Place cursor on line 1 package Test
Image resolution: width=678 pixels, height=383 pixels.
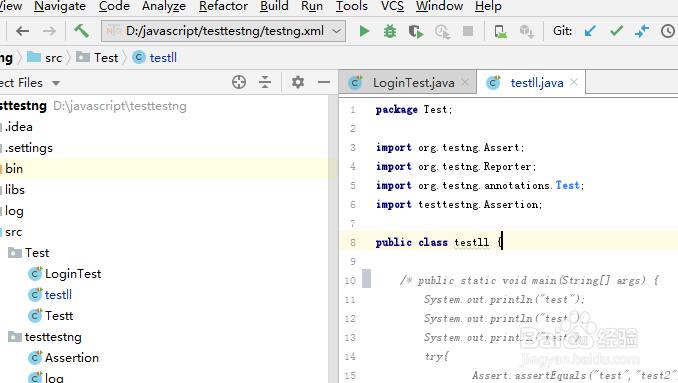[x=414, y=110]
